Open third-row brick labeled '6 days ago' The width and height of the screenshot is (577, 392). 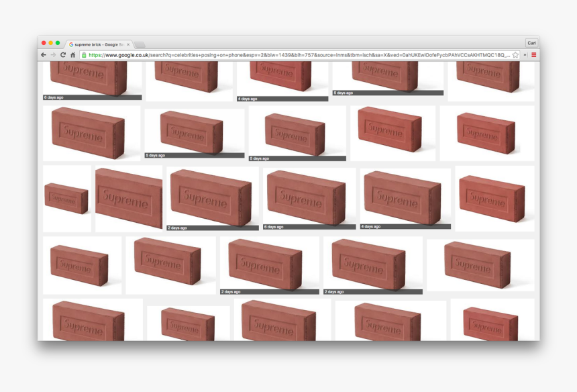click(309, 199)
